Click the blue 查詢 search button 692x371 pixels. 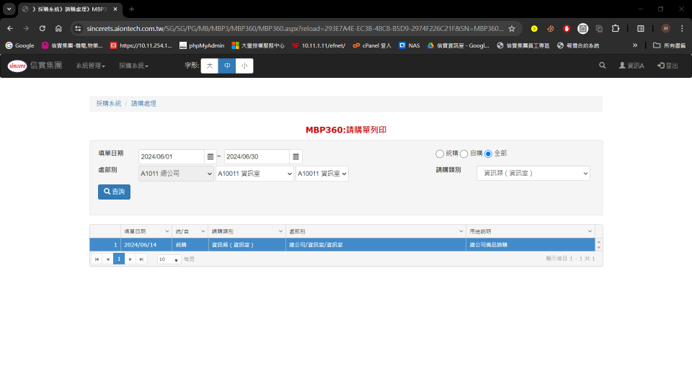[x=114, y=192]
